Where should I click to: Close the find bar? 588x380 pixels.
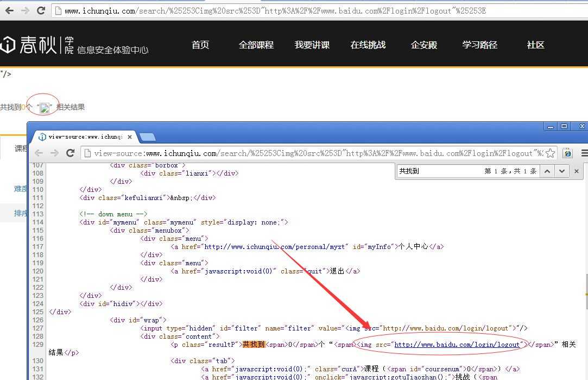click(577, 171)
